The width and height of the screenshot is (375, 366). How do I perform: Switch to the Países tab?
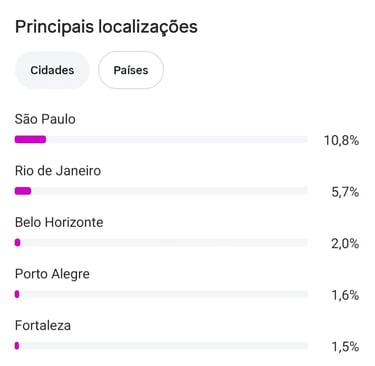tap(131, 70)
